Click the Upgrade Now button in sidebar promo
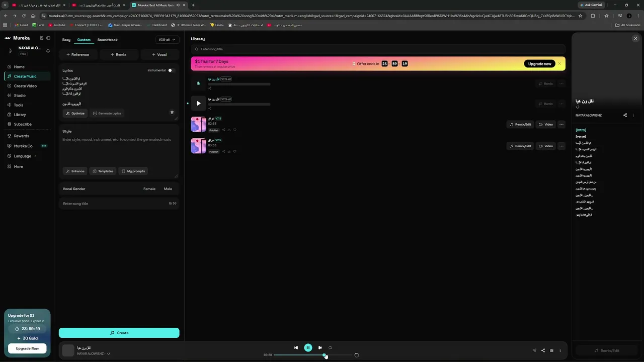The image size is (644, 362). (x=27, y=348)
